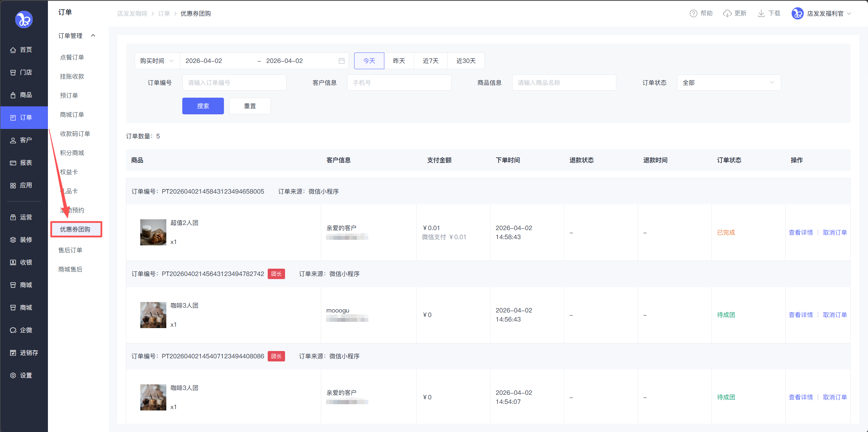Open the 售后订单 submenu item
The image size is (868, 432).
(70, 250)
